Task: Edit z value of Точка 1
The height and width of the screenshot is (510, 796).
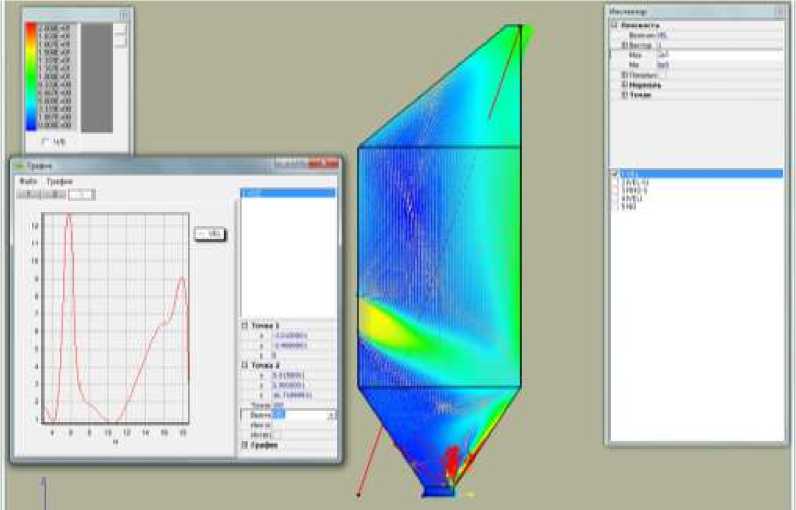Action: tap(304, 355)
